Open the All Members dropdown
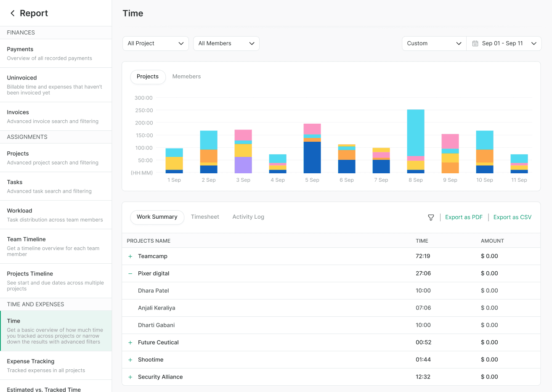 (226, 43)
